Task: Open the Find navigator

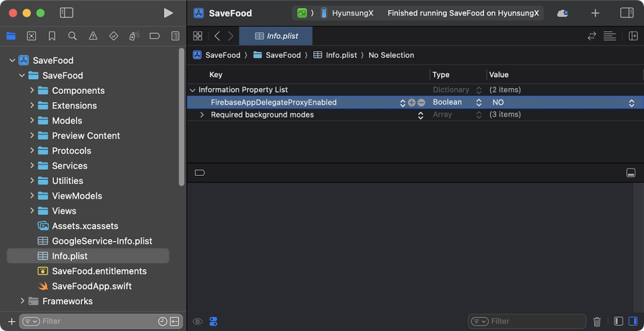Action: tap(73, 36)
